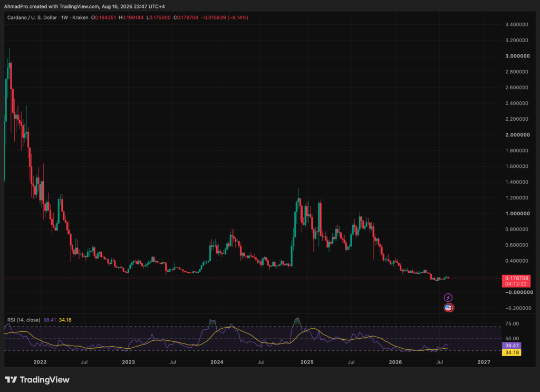Click the 2027 label on the time axis
This screenshot has height=392, width=540.
pos(484,362)
